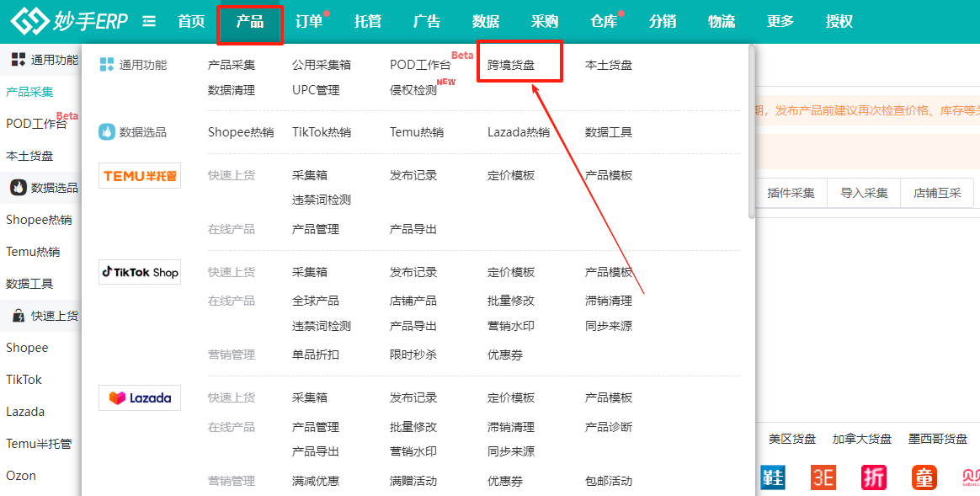Open the 分销 top navigation menu

coord(663,21)
